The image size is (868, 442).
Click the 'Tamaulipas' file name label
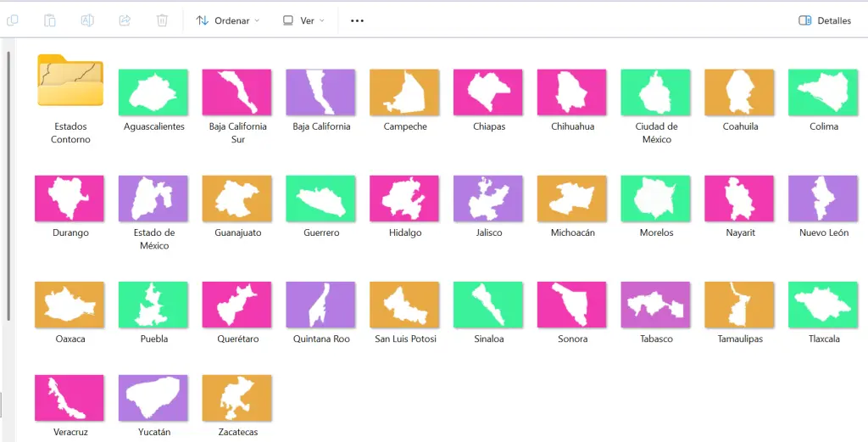[740, 339]
